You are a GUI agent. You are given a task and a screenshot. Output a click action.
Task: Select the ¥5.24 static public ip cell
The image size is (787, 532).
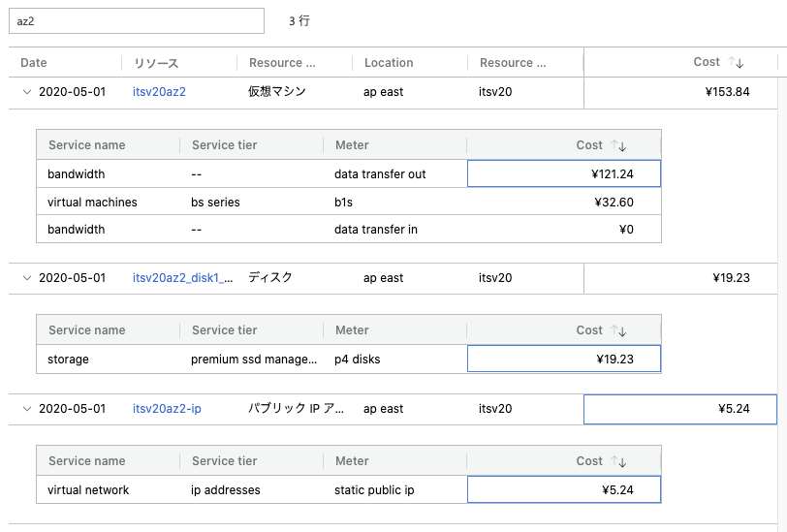[564, 490]
